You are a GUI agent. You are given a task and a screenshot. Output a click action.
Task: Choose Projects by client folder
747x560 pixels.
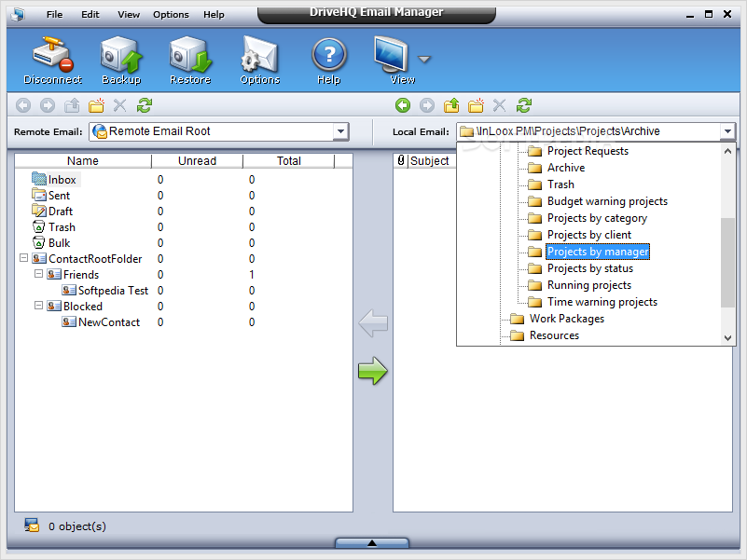[x=589, y=235]
